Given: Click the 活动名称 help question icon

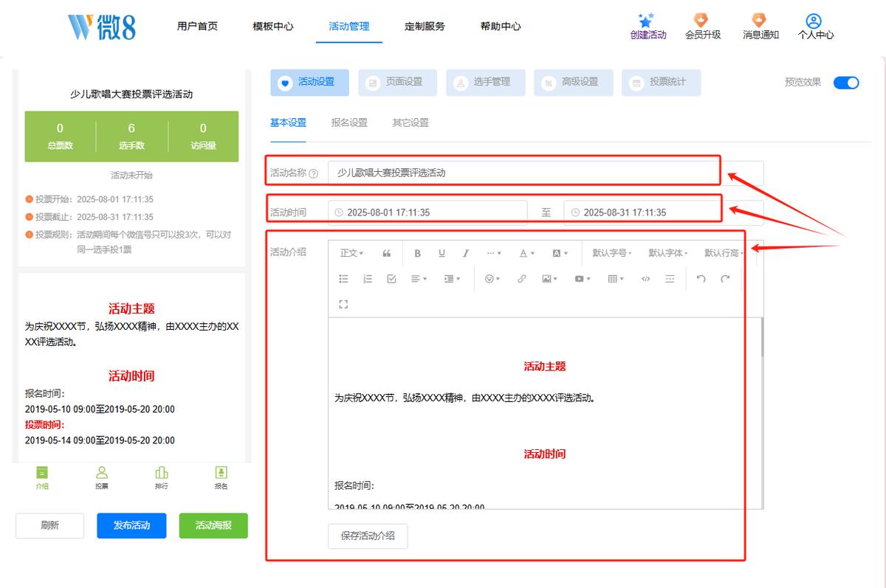Looking at the screenshot, I should click(314, 173).
